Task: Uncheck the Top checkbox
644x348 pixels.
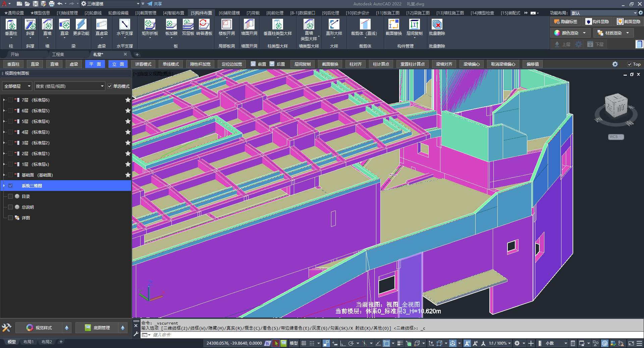Action: click(x=630, y=64)
